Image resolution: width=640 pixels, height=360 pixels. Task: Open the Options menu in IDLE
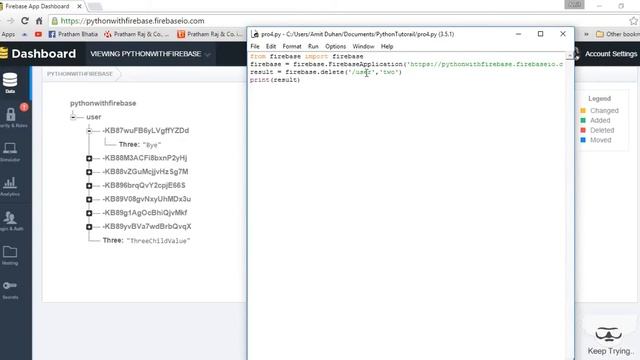(x=336, y=47)
